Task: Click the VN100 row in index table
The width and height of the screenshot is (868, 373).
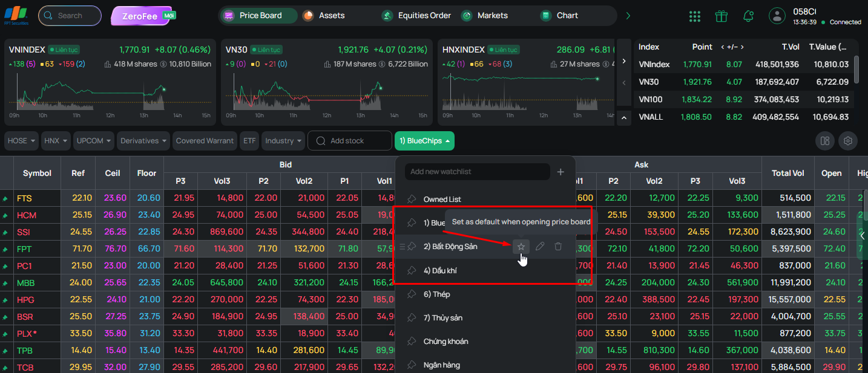Action: [744, 100]
